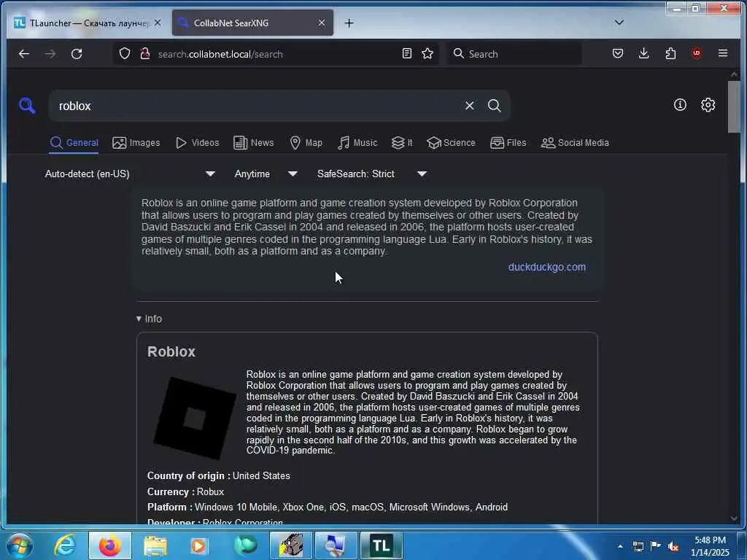Screen dimensions: 747x560
Task: Select the It search category
Action: [x=402, y=143]
